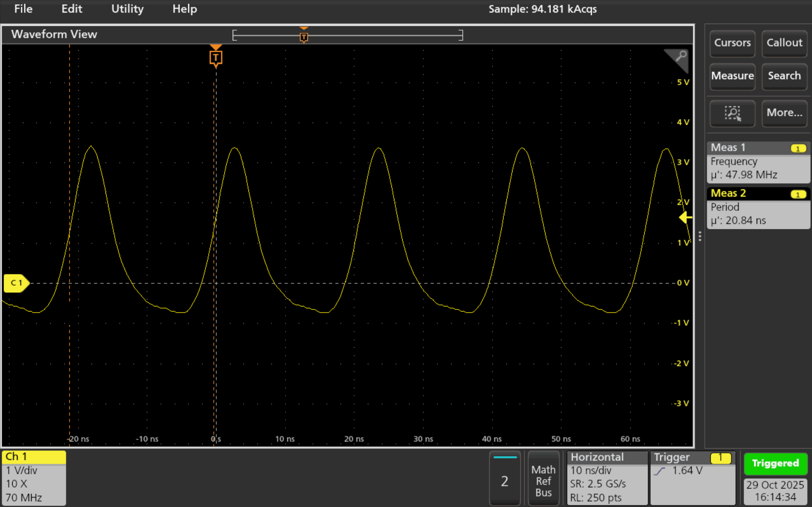Screen dimensions: 812x507
Task: Open the Cursors panel
Action: [x=732, y=43]
